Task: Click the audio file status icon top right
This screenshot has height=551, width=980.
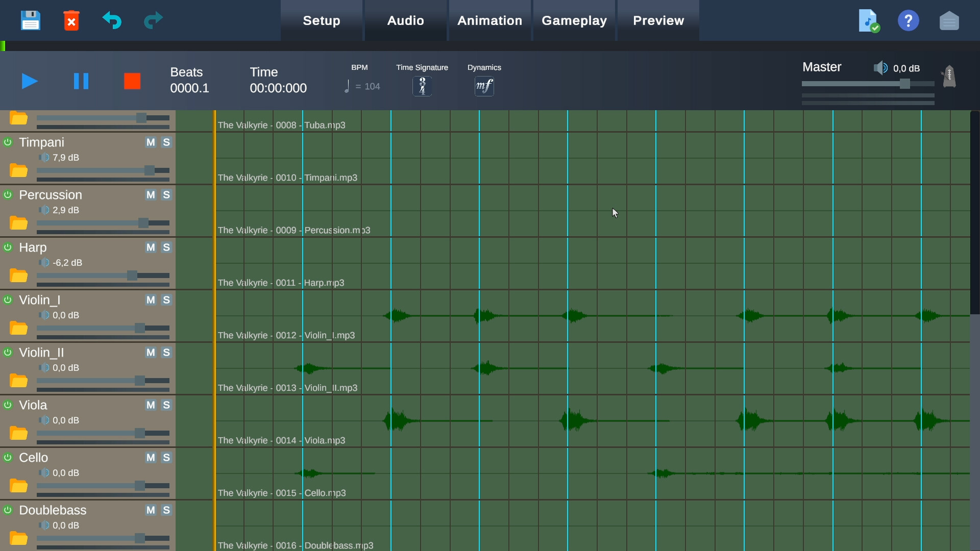Action: coord(868,20)
